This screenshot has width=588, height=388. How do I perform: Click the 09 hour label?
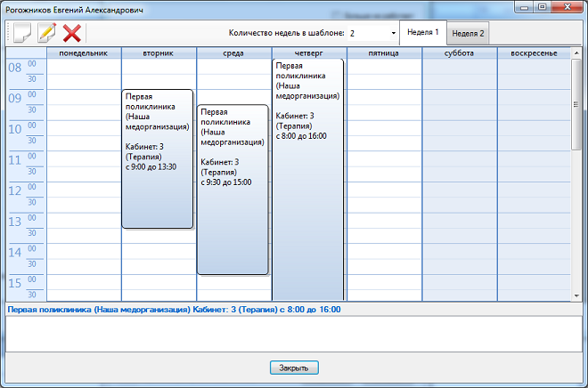tap(15, 99)
